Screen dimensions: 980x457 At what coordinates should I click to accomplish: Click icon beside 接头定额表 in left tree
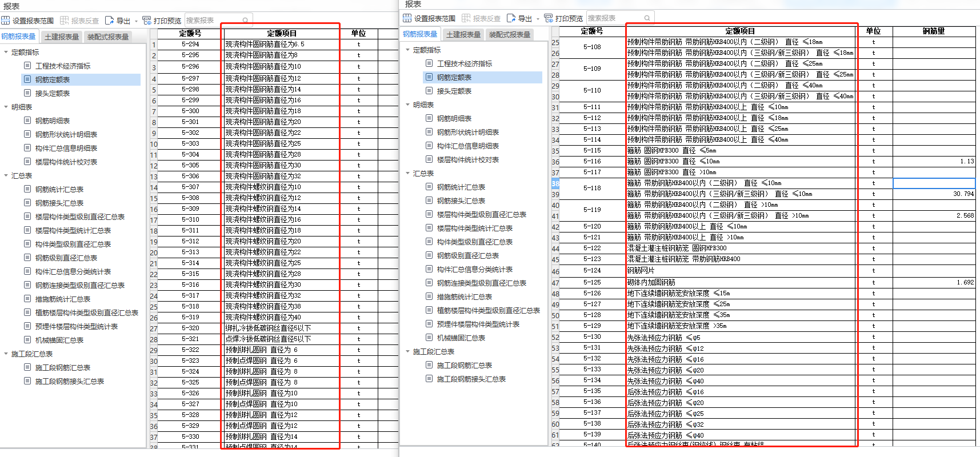[27, 93]
